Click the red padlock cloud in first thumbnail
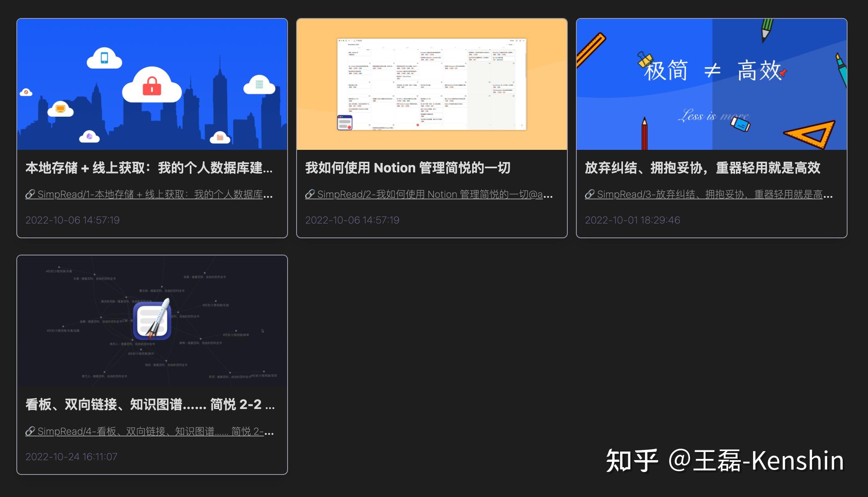The width and height of the screenshot is (868, 497). pos(152,85)
